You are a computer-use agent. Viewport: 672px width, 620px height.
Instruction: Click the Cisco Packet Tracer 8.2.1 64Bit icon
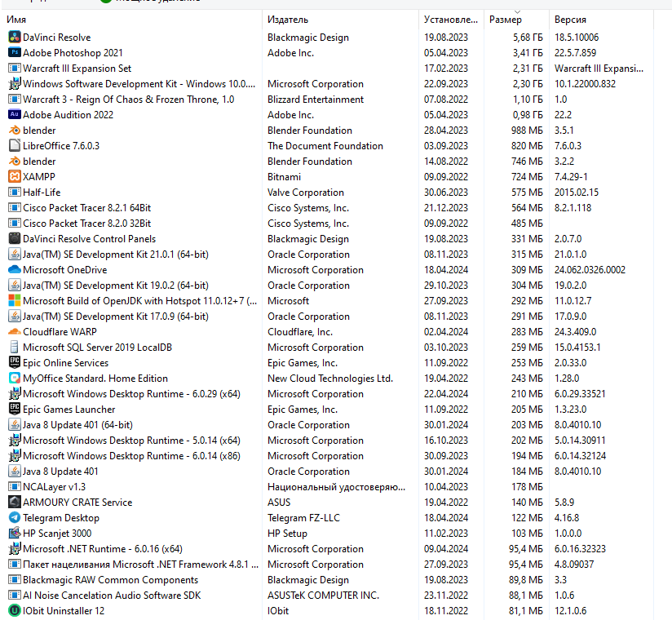[15, 208]
